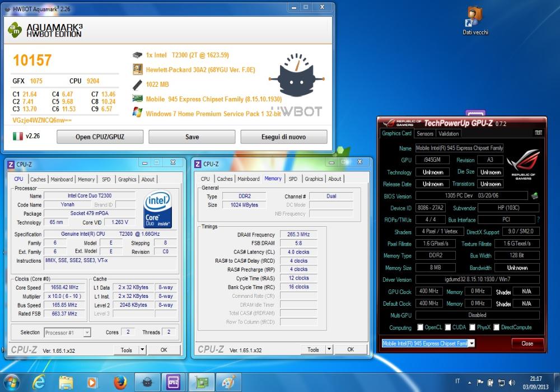The height and width of the screenshot is (392, 560).
Task: Click the volume speaker icon in system tray
Action: (x=512, y=382)
